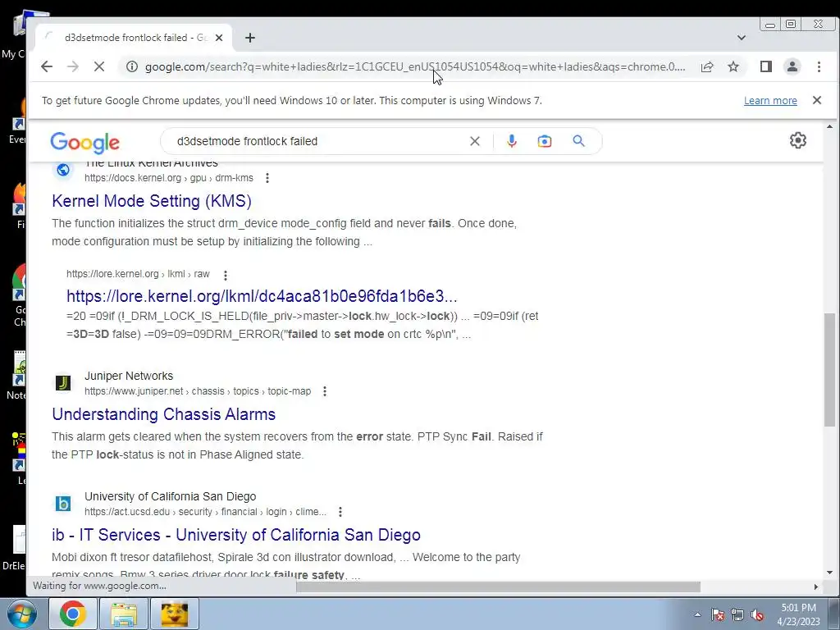This screenshot has height=630, width=840.
Task: Open Windows Explorer from taskbar
Action: pyautogui.click(x=124, y=614)
